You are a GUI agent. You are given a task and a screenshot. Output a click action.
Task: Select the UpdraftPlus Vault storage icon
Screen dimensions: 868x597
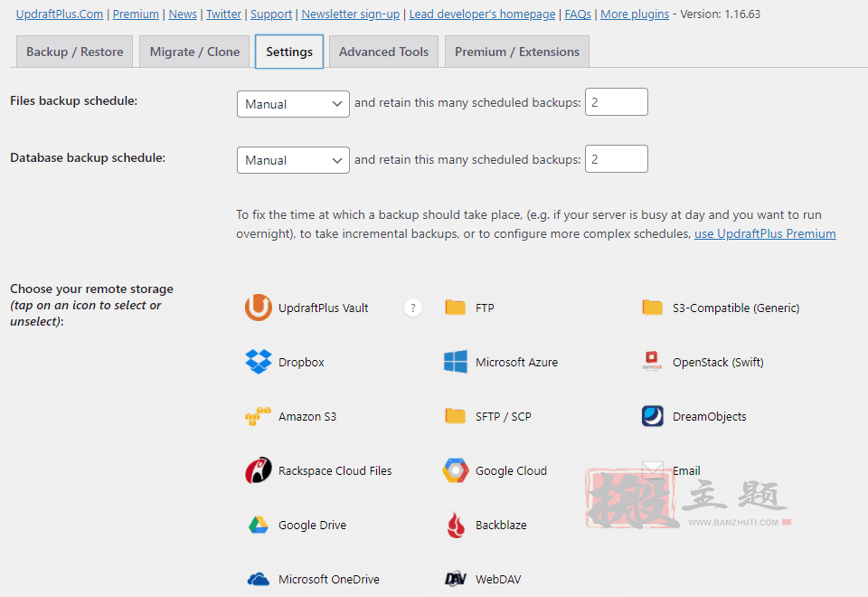(x=258, y=308)
